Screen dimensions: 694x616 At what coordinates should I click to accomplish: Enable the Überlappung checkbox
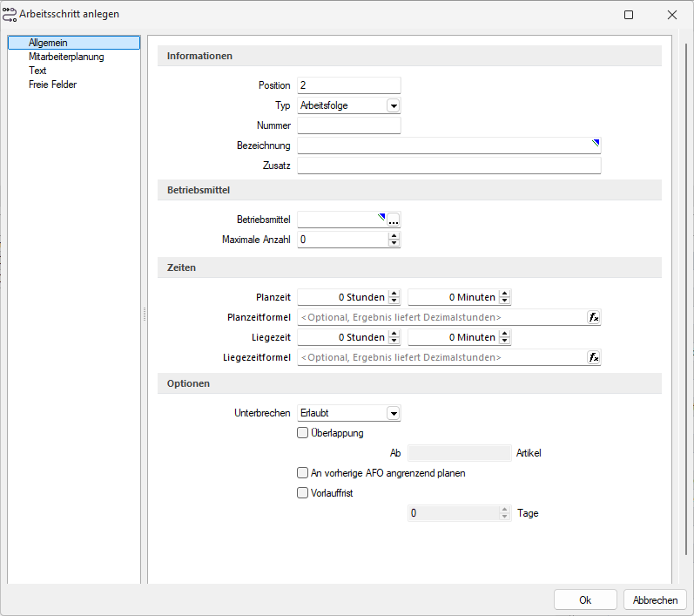pos(303,432)
